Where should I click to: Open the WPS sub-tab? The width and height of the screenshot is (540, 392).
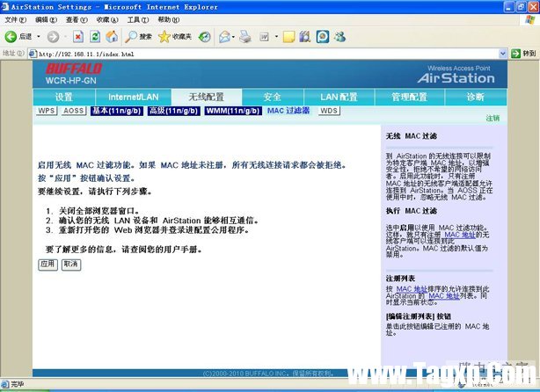pyautogui.click(x=47, y=111)
